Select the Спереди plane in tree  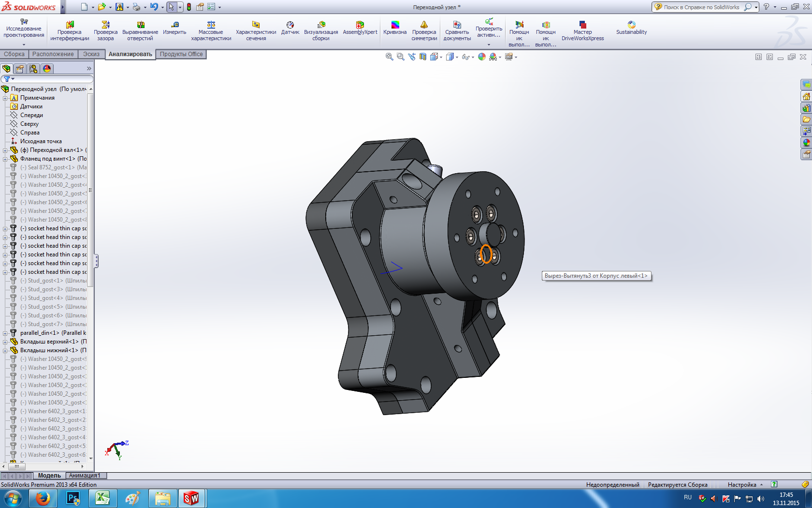(x=31, y=115)
